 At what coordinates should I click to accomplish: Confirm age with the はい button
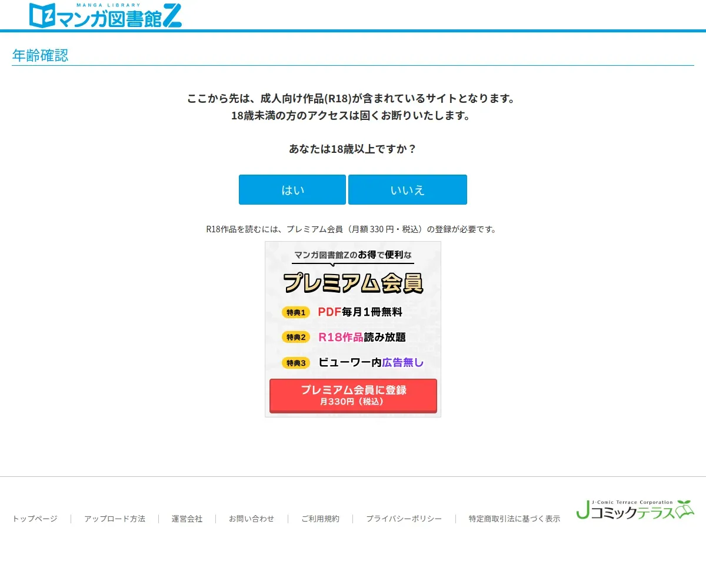pyautogui.click(x=292, y=189)
